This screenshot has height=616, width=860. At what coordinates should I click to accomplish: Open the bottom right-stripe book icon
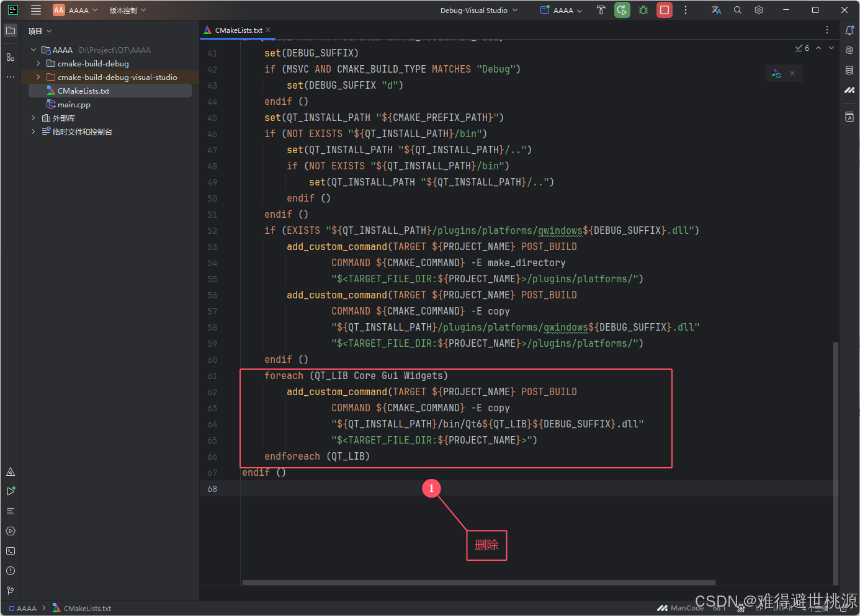[x=849, y=117]
